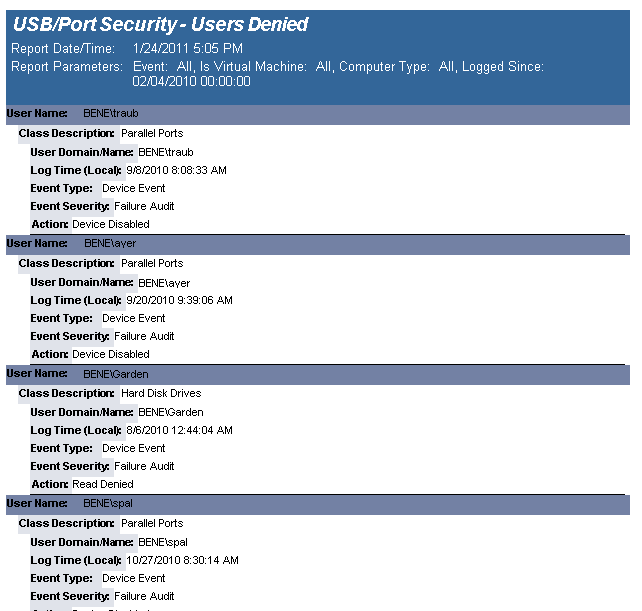Viewport: 642px width, 611px height.
Task: Click 'Device Disabled' action under the BENE\traub record
Action: [x=111, y=224]
